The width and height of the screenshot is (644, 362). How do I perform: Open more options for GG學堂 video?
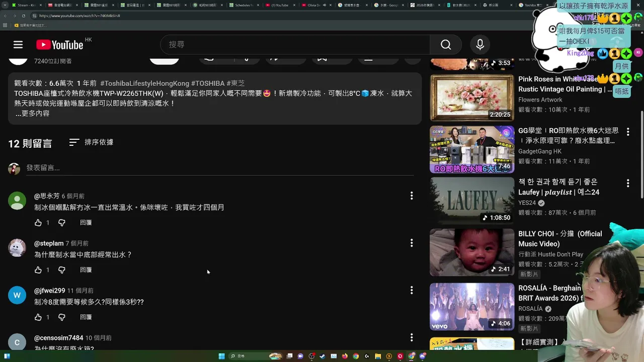click(x=628, y=132)
